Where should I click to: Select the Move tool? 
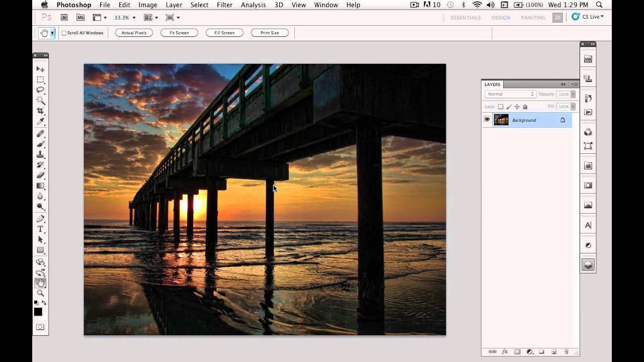point(40,69)
